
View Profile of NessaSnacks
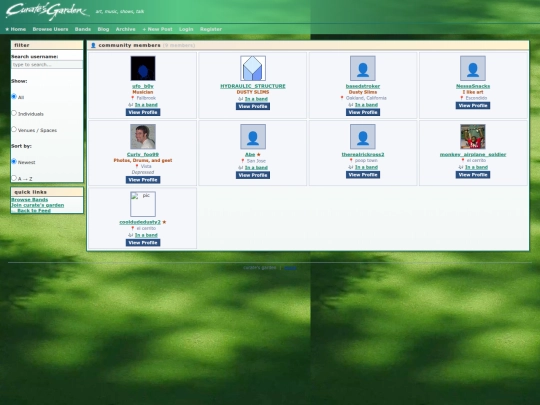point(473,106)
